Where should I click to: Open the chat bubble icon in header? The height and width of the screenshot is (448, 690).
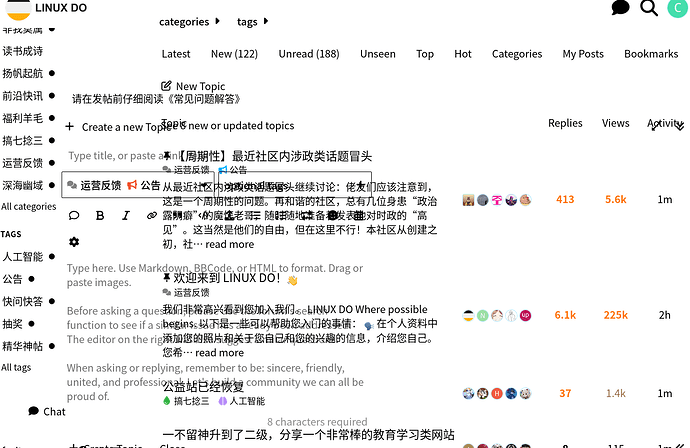click(x=620, y=7)
